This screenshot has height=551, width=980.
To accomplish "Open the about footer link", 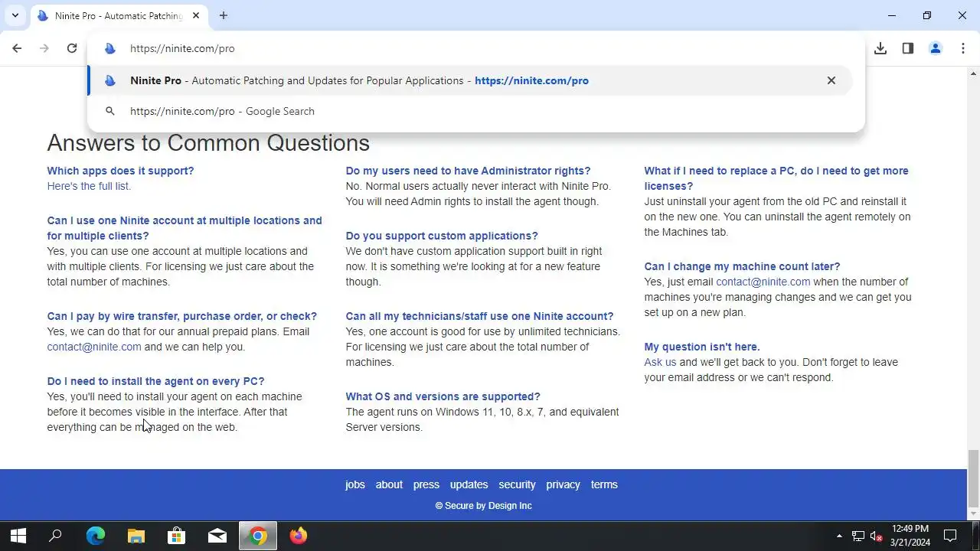I will [389, 484].
